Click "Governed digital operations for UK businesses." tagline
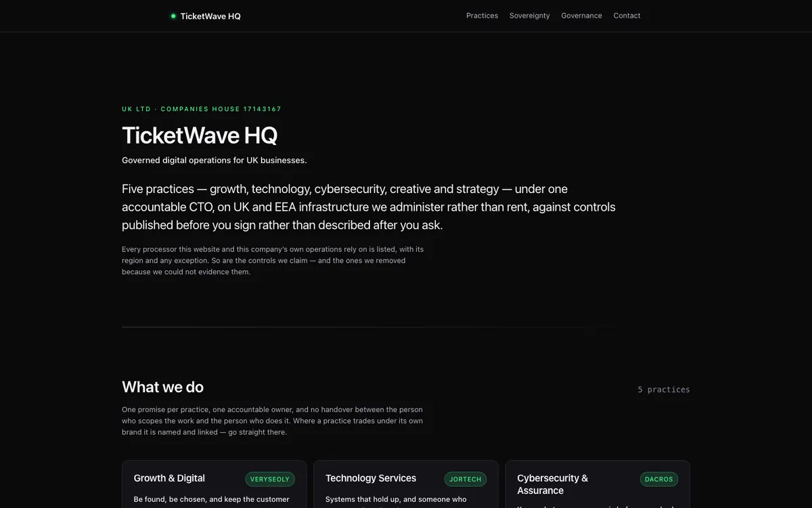The width and height of the screenshot is (812, 508). point(215,161)
